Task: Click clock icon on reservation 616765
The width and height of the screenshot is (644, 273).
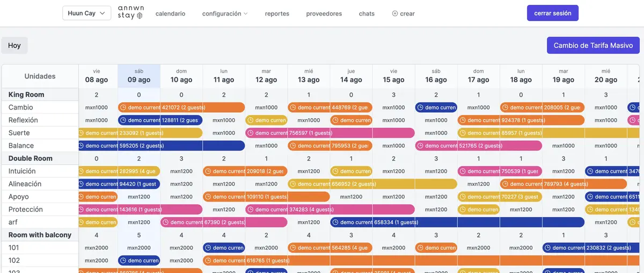Action: 207,260
